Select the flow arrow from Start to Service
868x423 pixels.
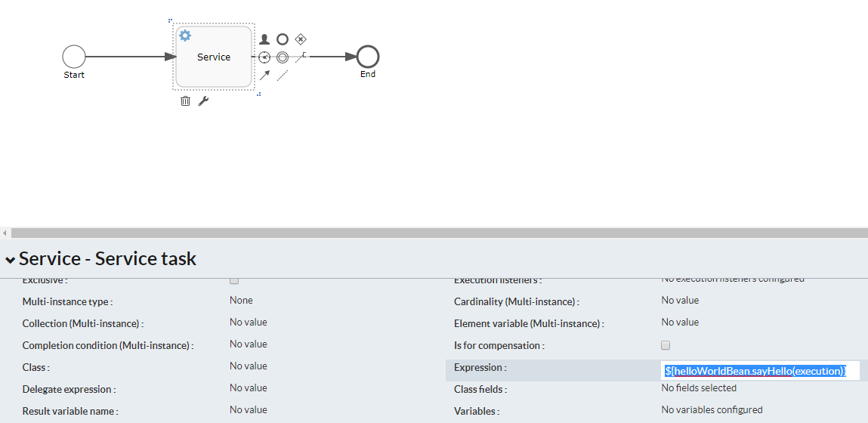[x=131, y=57]
